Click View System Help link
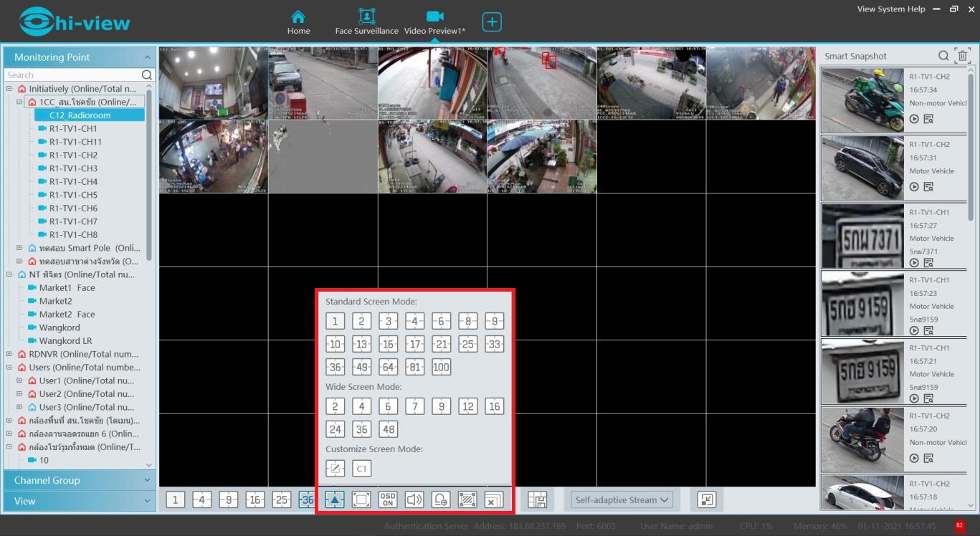 pyautogui.click(x=890, y=9)
